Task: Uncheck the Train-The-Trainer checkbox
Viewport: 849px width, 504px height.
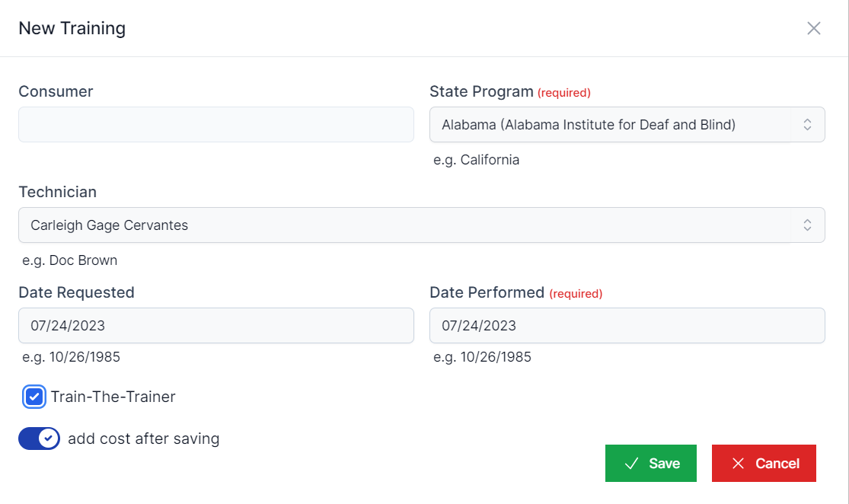Action: 34,397
